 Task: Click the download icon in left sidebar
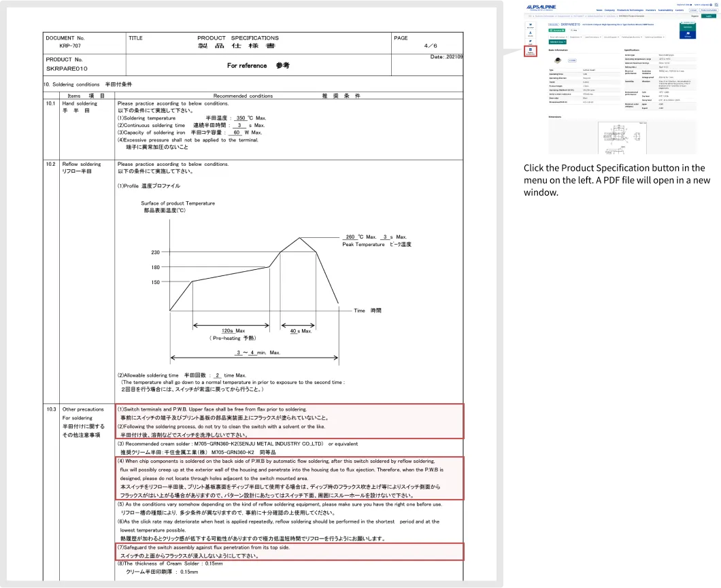530,33
